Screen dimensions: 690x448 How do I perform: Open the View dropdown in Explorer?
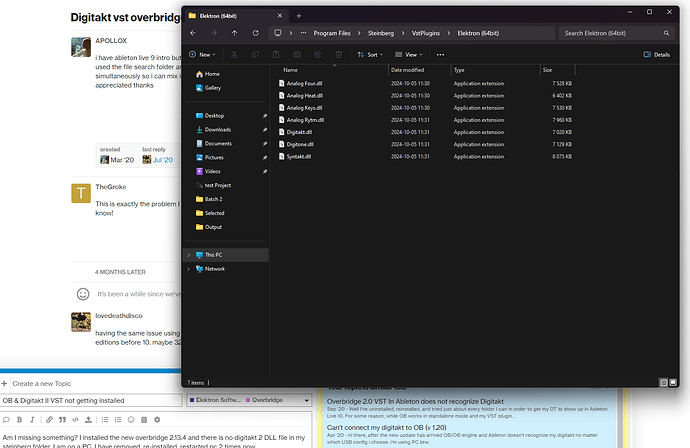pyautogui.click(x=408, y=55)
